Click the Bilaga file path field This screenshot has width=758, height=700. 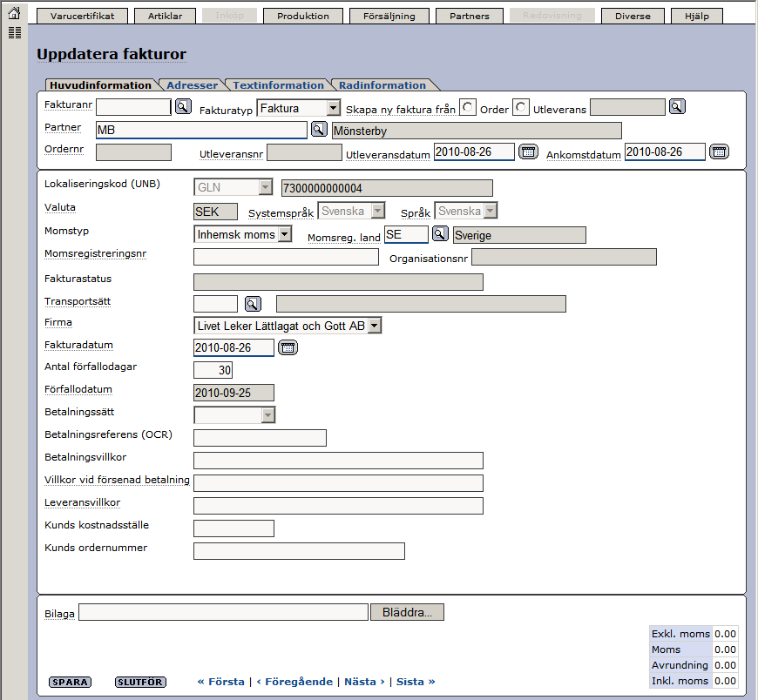[223, 612]
